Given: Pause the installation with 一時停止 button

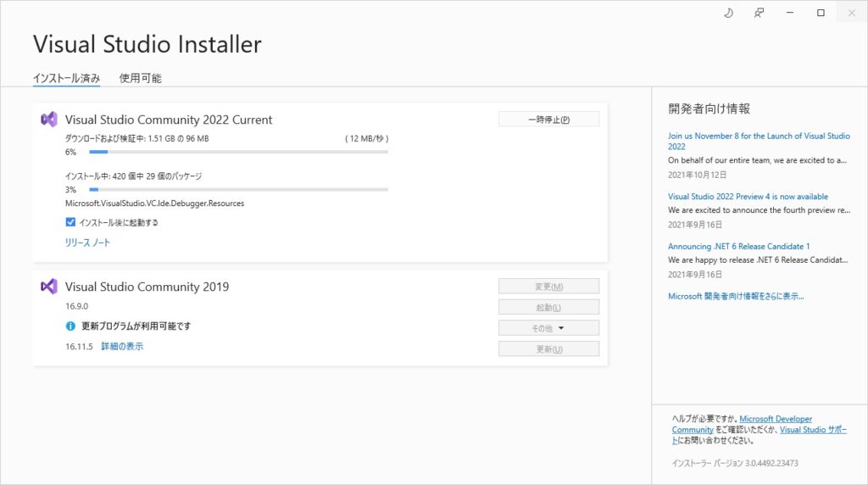Looking at the screenshot, I should click(548, 120).
